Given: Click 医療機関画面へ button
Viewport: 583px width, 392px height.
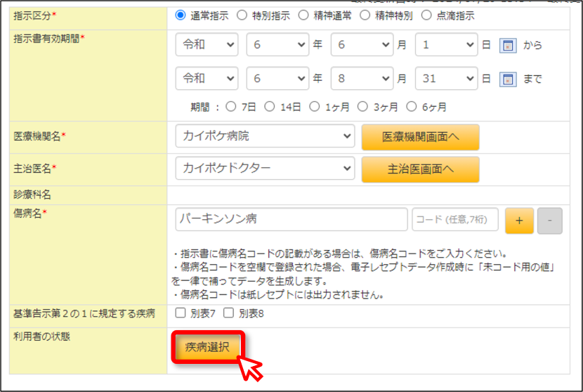Looking at the screenshot, I should click(x=421, y=137).
